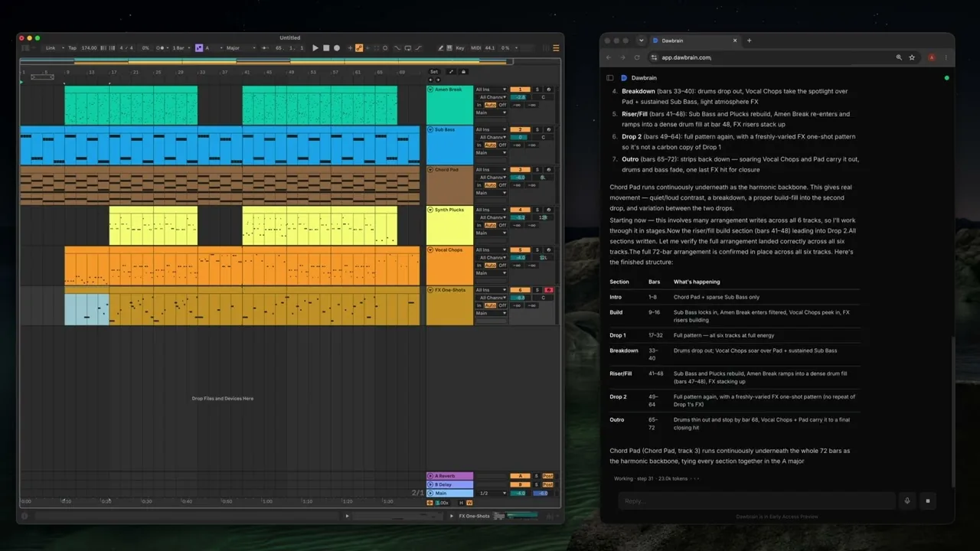Open Main track 1/2 output dropdown
Viewport: 980px width, 551px height.
494,493
